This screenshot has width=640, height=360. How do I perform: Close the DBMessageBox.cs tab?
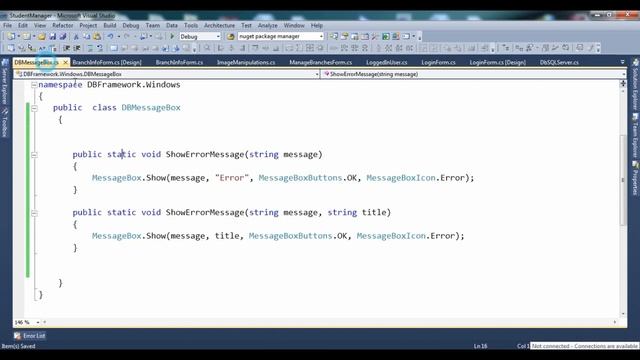pos(65,62)
